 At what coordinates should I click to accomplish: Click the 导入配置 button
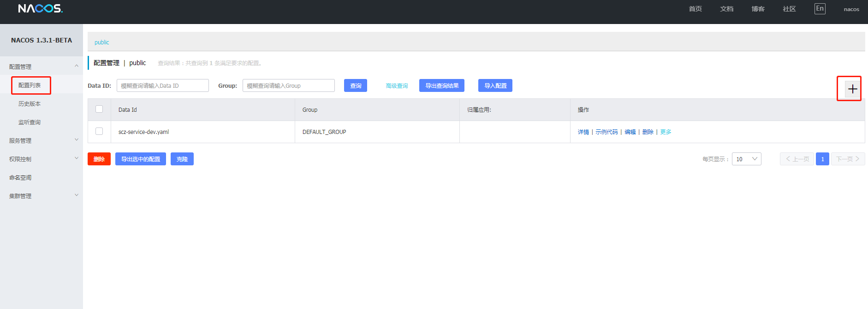(x=495, y=85)
